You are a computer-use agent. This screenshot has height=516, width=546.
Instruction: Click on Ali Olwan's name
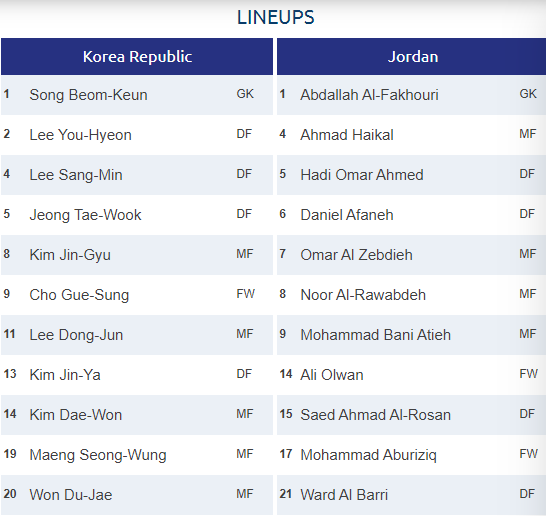pos(332,375)
